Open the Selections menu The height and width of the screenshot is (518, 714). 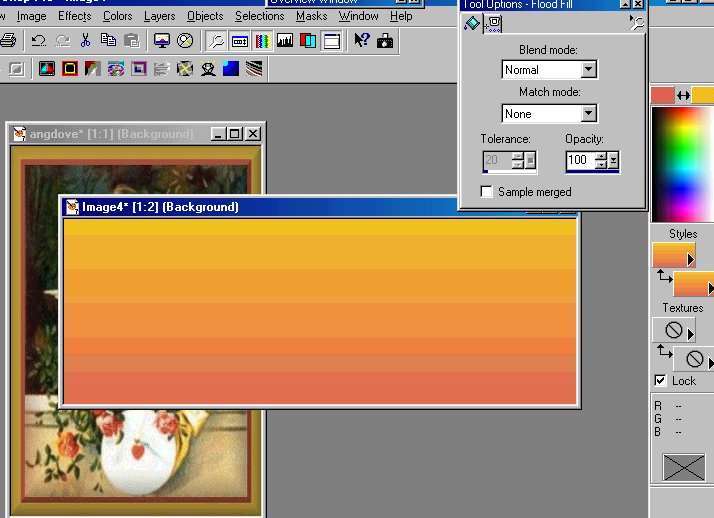coord(260,16)
